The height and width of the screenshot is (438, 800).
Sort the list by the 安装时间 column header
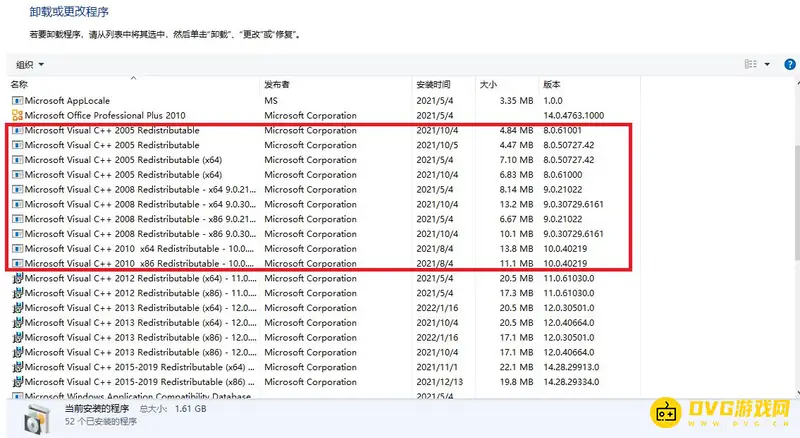coord(433,85)
